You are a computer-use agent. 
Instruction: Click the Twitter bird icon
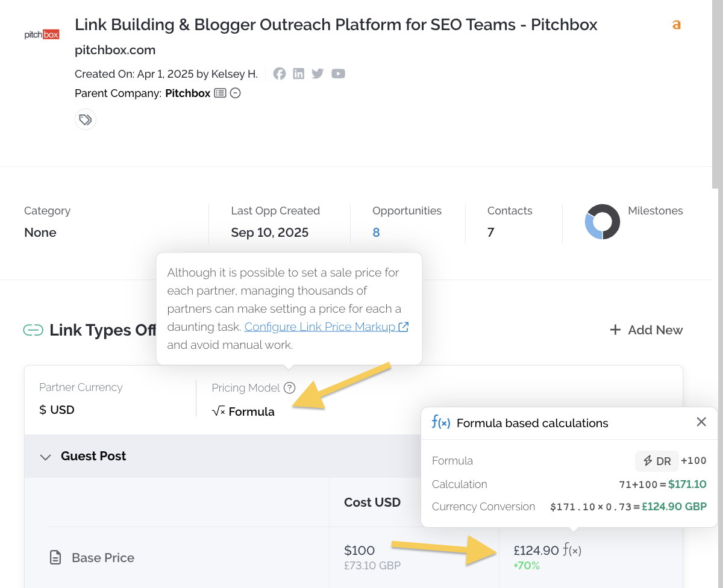[318, 73]
